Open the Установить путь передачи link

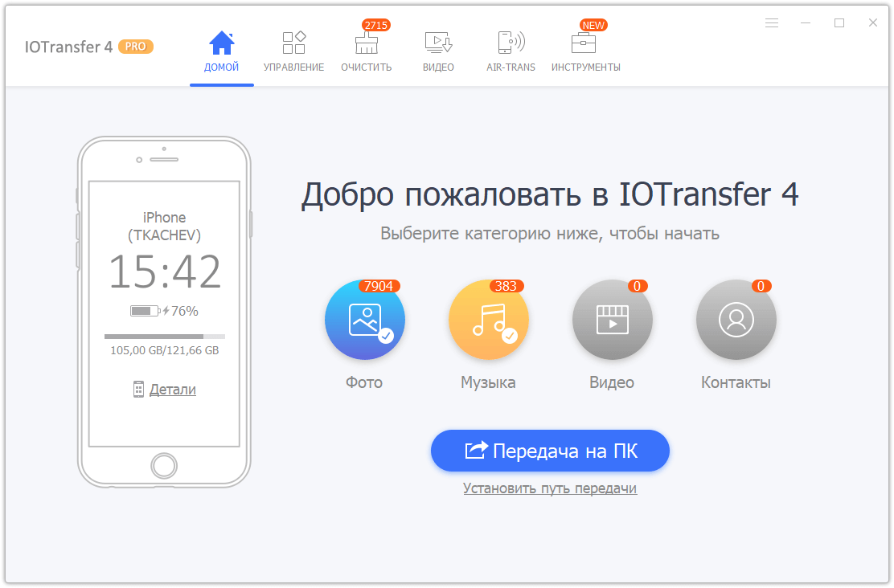[550, 488]
